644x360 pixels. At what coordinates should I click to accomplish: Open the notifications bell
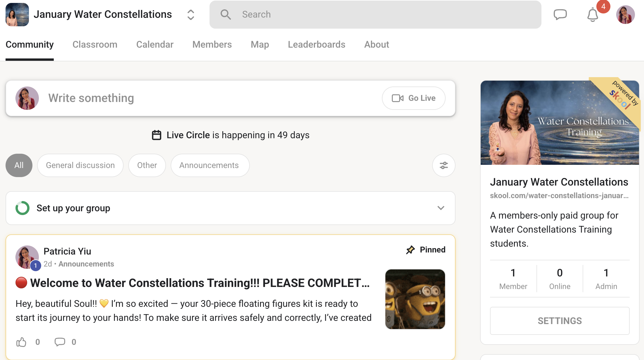(593, 15)
